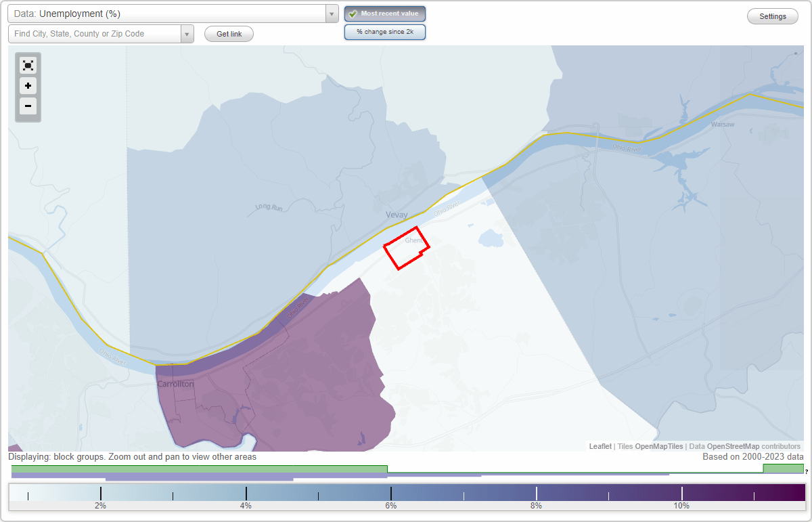This screenshot has height=522, width=812.
Task: Click the Get link button
Action: [229, 34]
